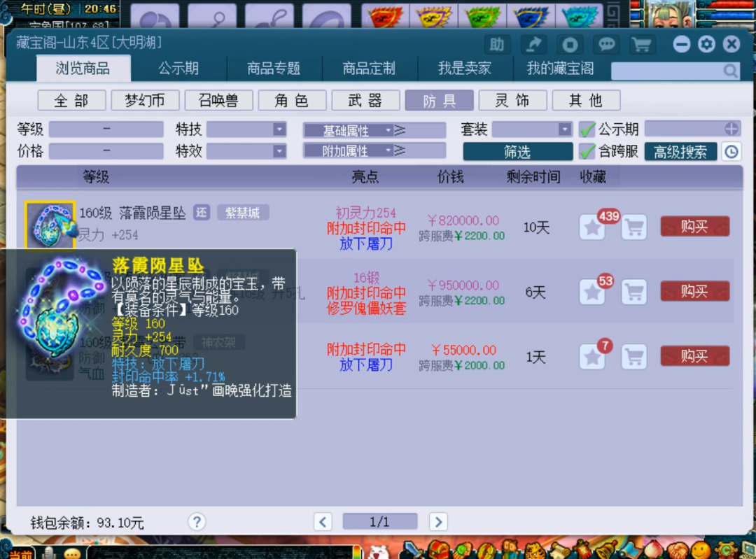Click the question mark help icon

click(x=197, y=522)
